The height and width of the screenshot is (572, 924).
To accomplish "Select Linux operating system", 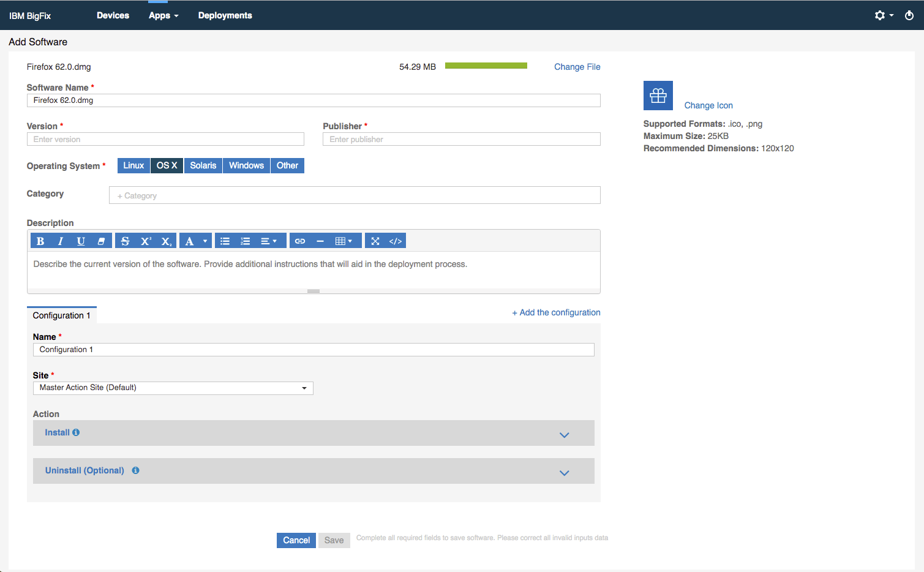I will [x=133, y=165].
